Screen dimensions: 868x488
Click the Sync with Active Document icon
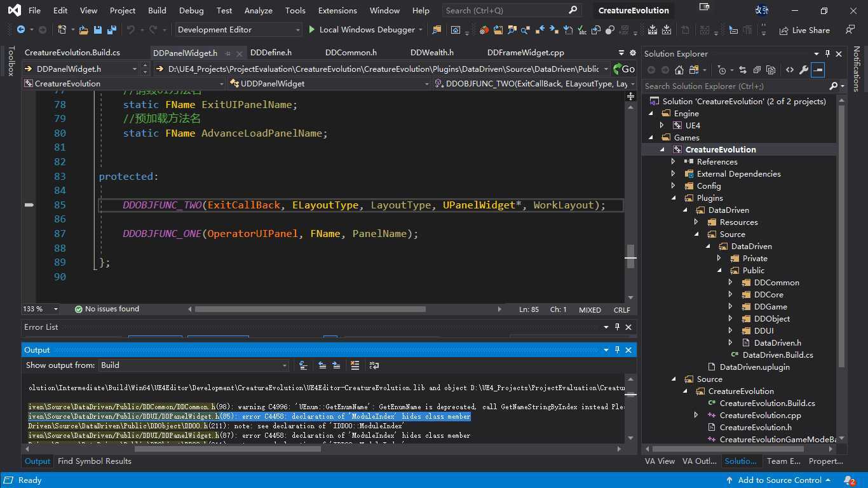point(742,70)
